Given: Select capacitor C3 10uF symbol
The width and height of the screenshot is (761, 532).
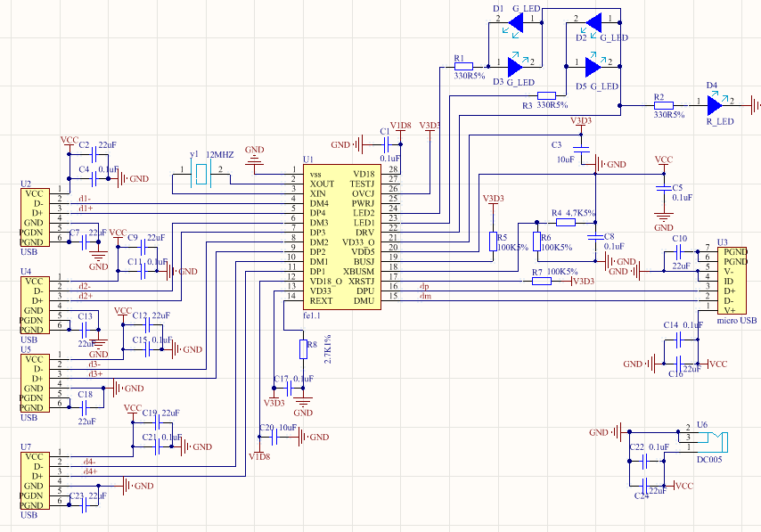Looking at the screenshot, I should tap(580, 150).
